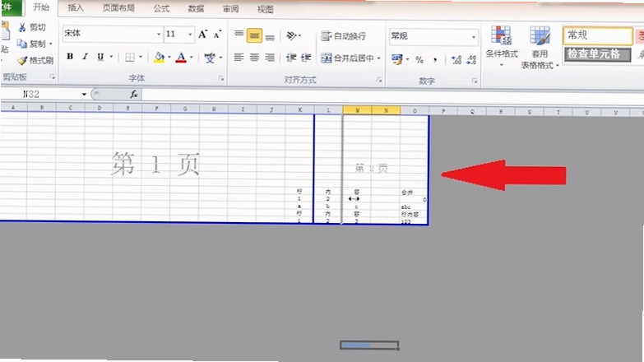The image size is (644, 362).
Task: Center text horizontally
Action: coord(254,57)
